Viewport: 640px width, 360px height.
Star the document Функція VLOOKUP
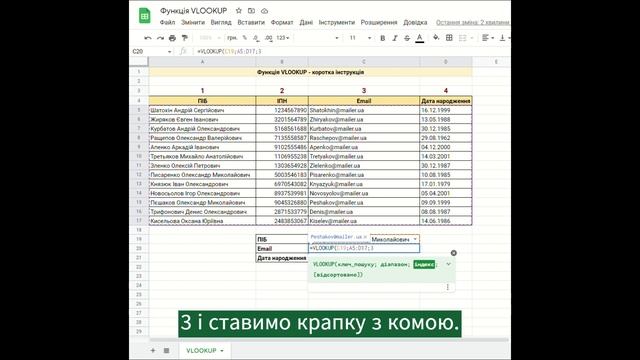click(239, 11)
